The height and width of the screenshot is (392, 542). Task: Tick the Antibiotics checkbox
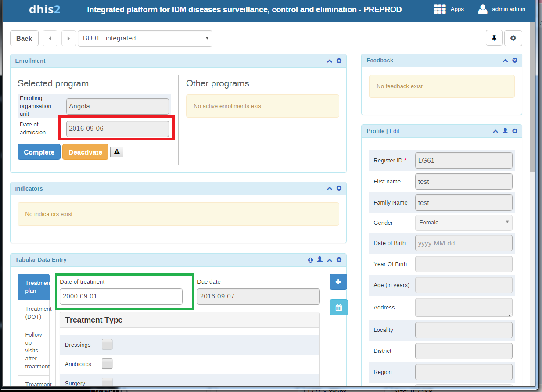coord(107,364)
